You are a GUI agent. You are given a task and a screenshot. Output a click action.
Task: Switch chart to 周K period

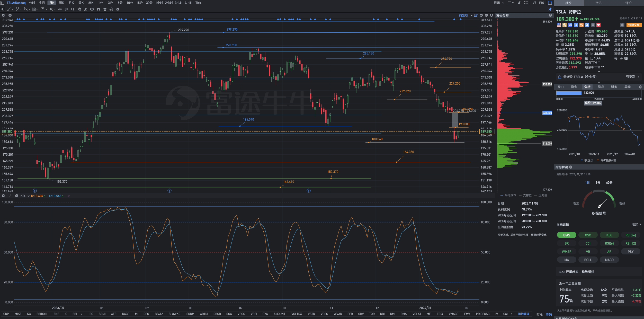pos(61,3)
